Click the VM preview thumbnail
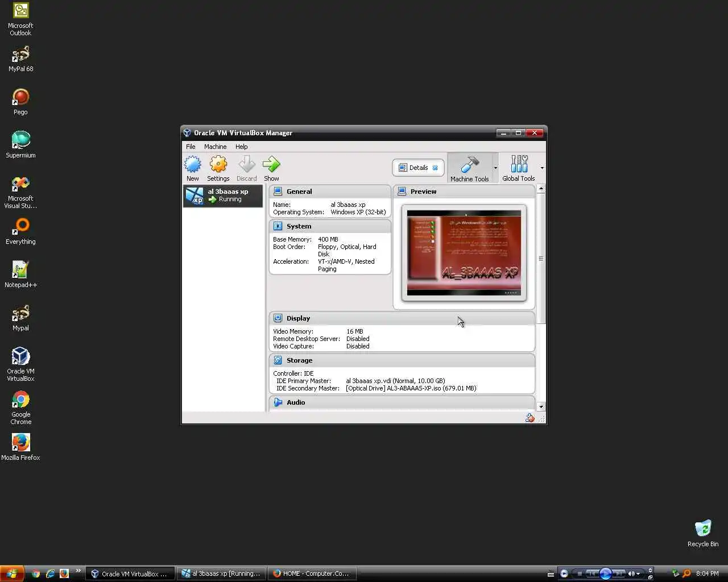Screen dimensions: 728x582 (464, 253)
